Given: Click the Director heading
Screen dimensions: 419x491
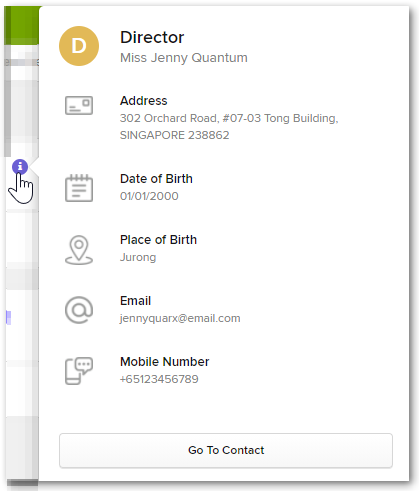Looking at the screenshot, I should point(152,37).
